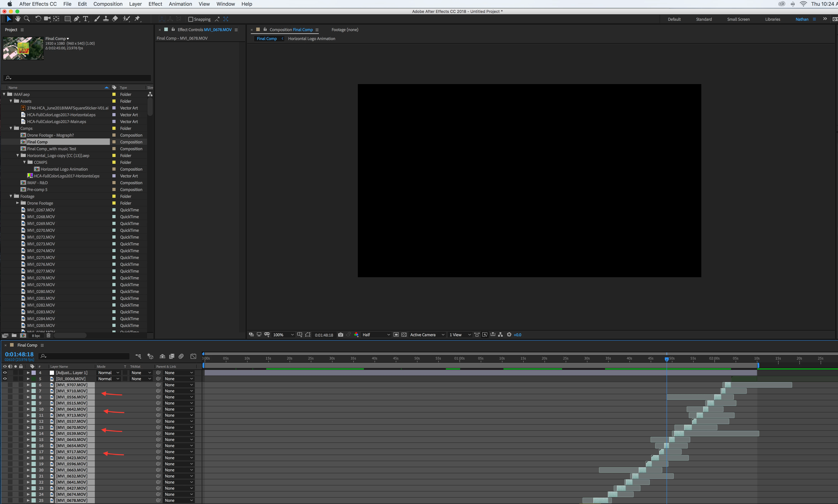Viewport: 838px width, 504px height.
Task: Select the Hand tool
Action: (18, 19)
